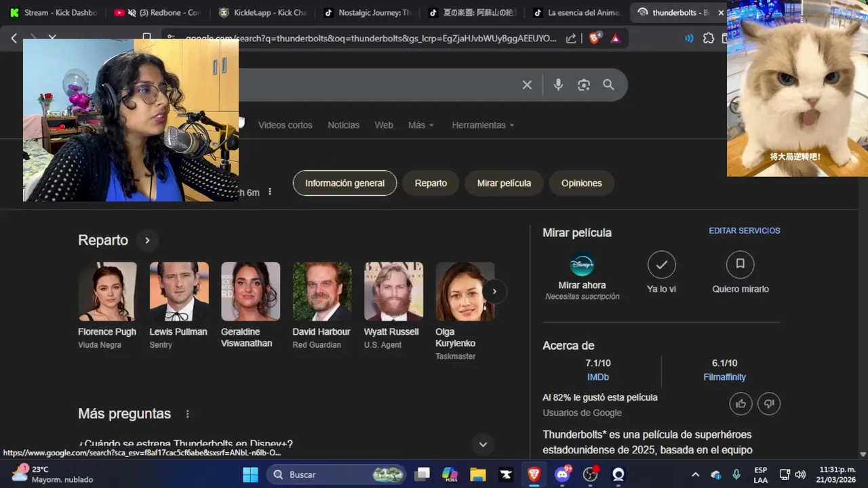Switch to La esencia del Anime tab
This screenshot has height=488, width=868.
point(576,12)
